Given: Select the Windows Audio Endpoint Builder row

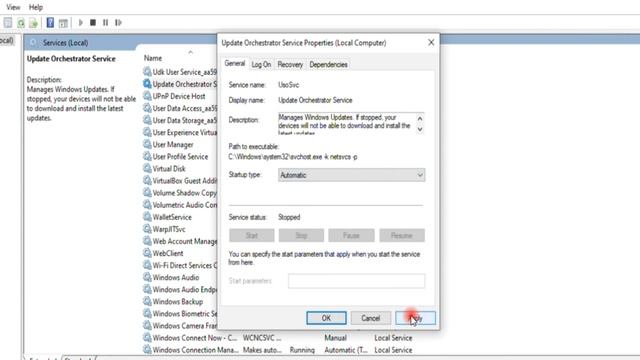Looking at the screenshot, I should (x=180, y=289).
